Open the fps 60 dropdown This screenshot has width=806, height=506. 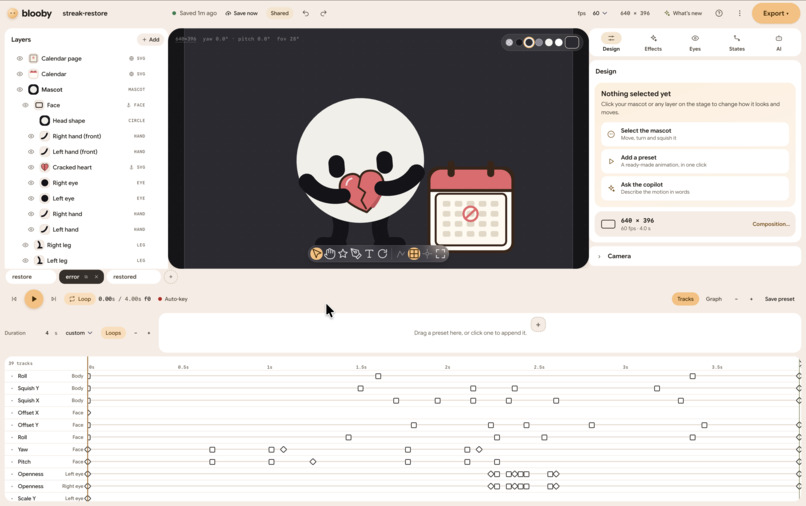[x=599, y=13]
